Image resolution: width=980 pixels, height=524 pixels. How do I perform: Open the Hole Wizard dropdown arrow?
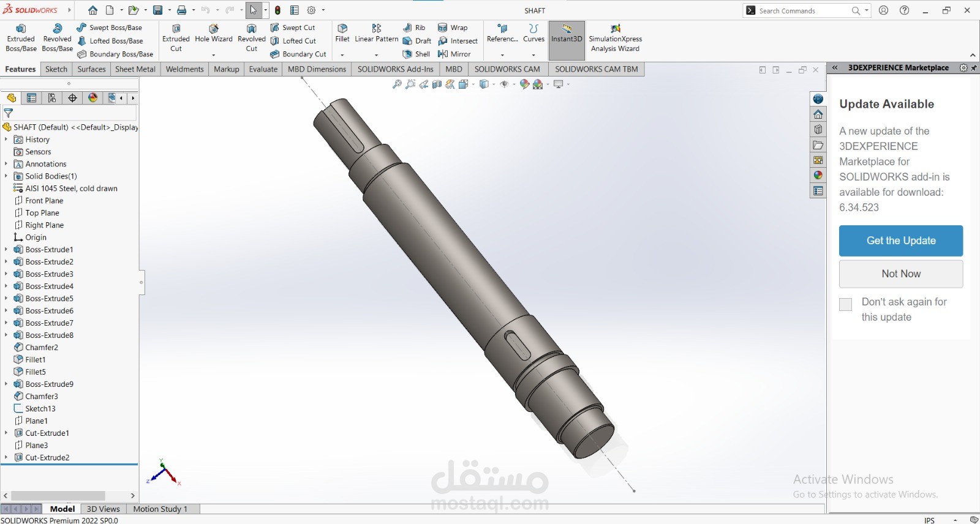(x=214, y=55)
